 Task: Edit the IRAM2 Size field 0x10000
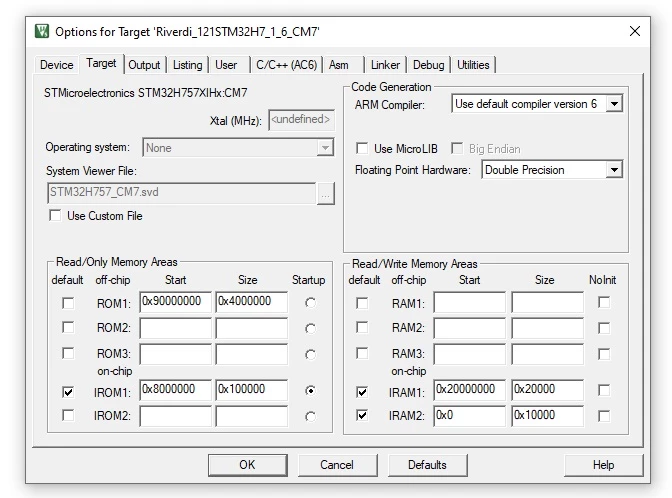coord(547,416)
